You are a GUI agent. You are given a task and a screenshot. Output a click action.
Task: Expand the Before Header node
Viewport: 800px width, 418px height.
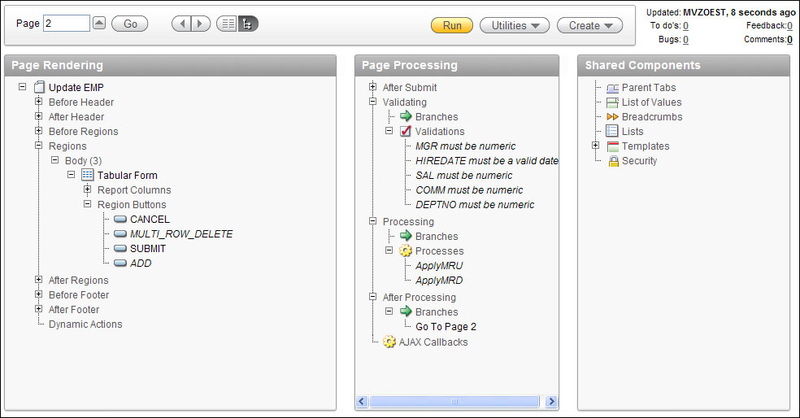pyautogui.click(x=38, y=102)
